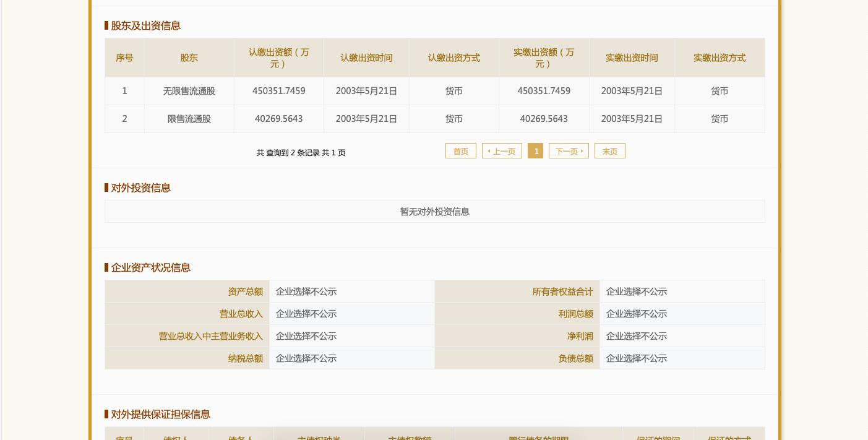Viewport: 868px width, 440px height.
Task: Click the right arrow icon in 下一页 button
Action: point(582,151)
